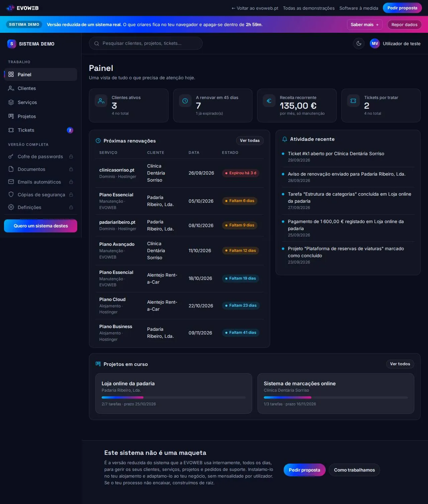428x504 pixels.
Task: Click the Expirou há 3 d status badge
Action: [241, 173]
